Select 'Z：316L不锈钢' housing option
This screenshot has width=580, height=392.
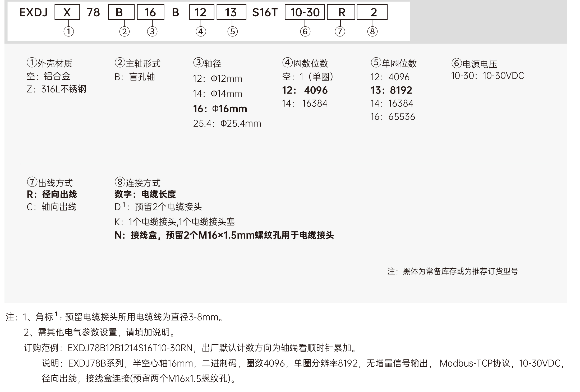[56, 89]
